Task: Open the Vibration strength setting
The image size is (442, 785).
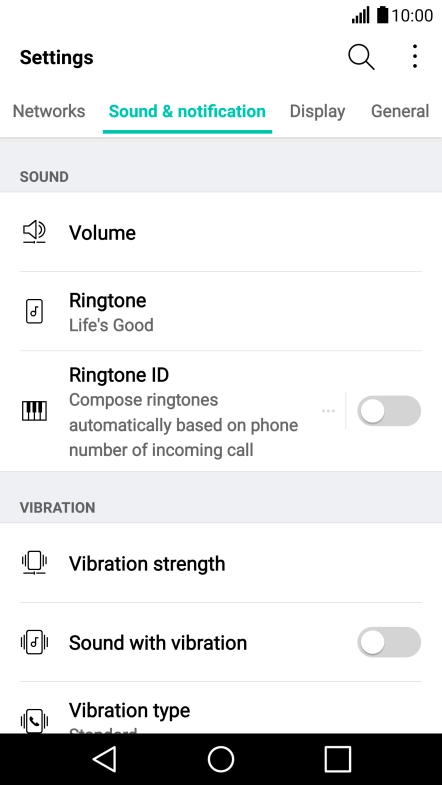Action: (x=221, y=563)
